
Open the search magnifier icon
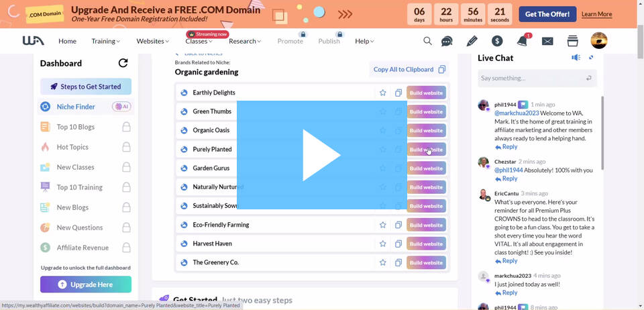pyautogui.click(x=427, y=41)
